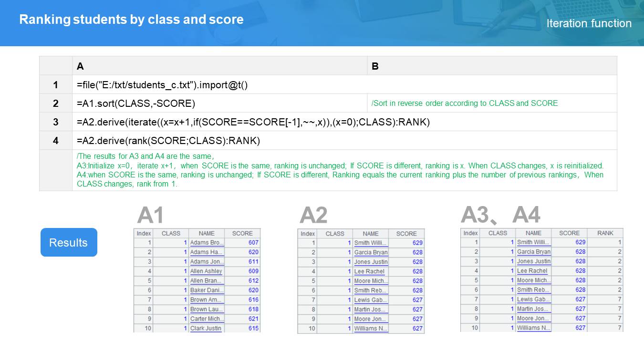Screen dimensions: 644x362
Task: Click the NAME column header in the A2 table
Action: [x=371, y=234]
